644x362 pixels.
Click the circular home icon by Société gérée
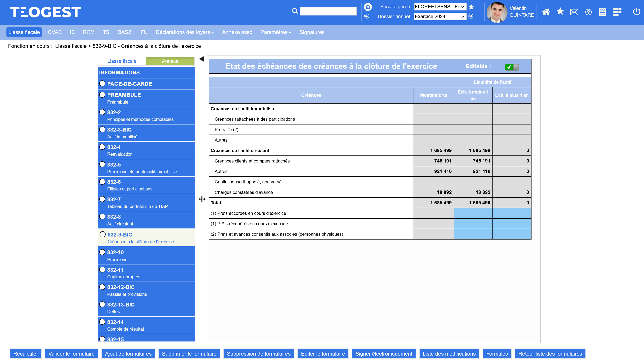(368, 7)
